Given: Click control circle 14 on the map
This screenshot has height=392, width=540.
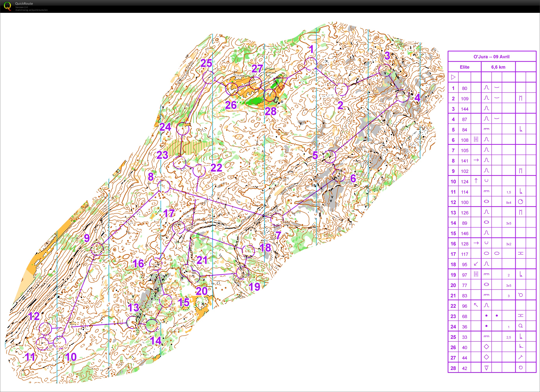Looking at the screenshot, I should tap(152, 325).
